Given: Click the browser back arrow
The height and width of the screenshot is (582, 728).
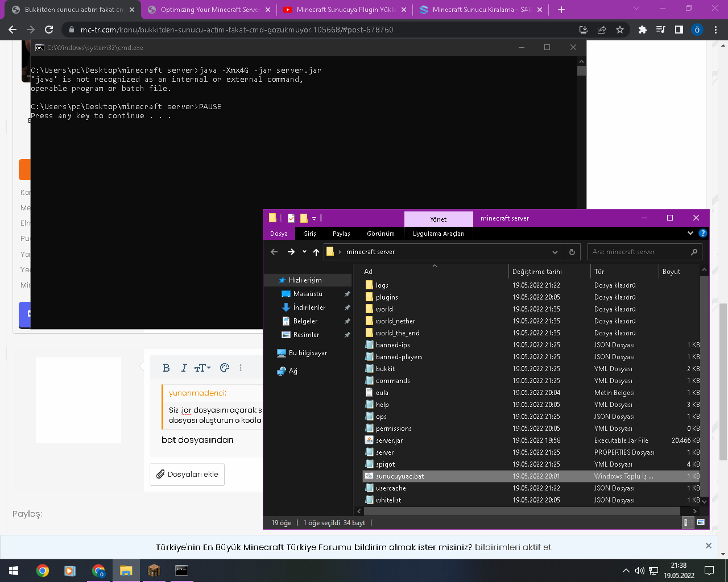Looking at the screenshot, I should pos(13,30).
